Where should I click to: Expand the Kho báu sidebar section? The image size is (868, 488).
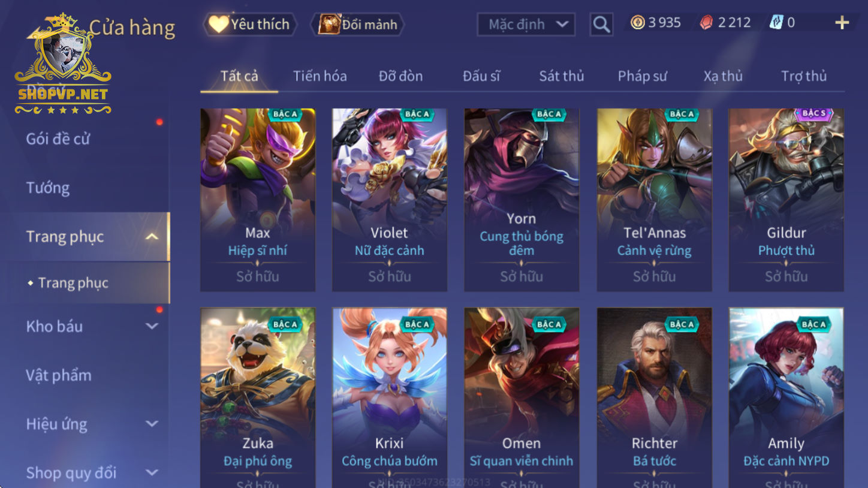[152, 327]
